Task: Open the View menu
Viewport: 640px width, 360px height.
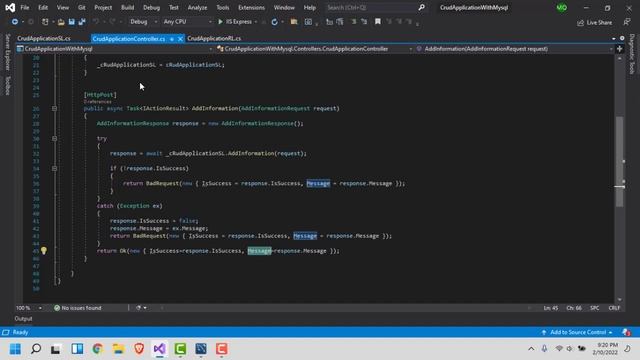Action: coord(63,7)
